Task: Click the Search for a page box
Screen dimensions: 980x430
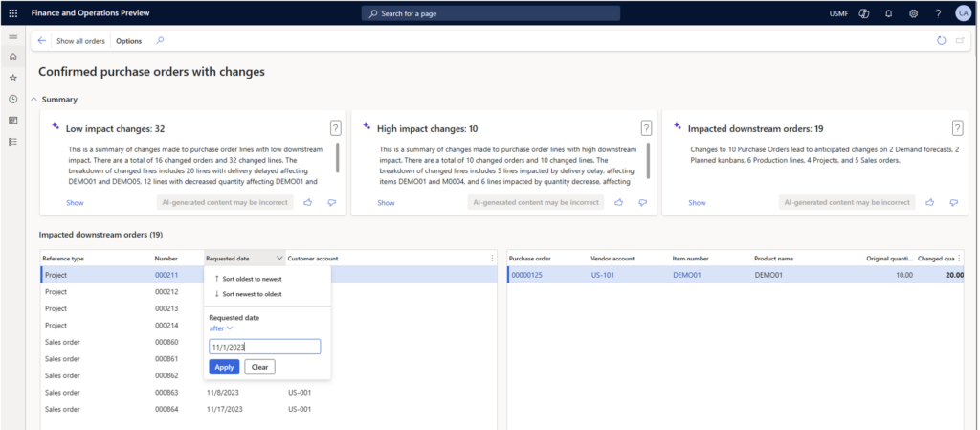Action: tap(491, 13)
